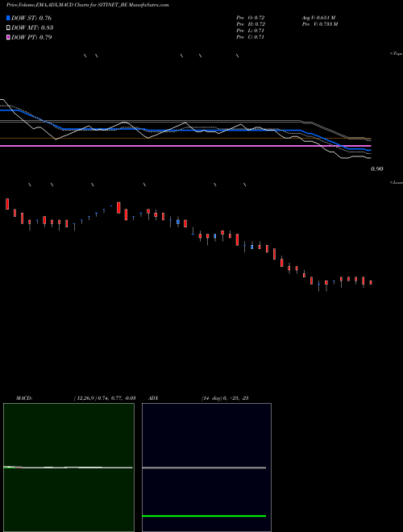Click the 'MACD:' panel heading
403x532 pixels.
coord(24,398)
